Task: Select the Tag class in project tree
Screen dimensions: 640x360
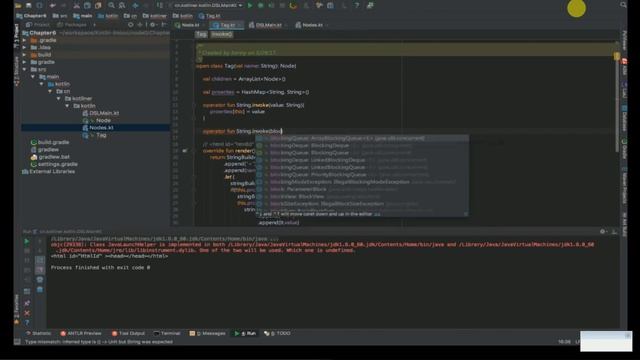Action: [95, 136]
